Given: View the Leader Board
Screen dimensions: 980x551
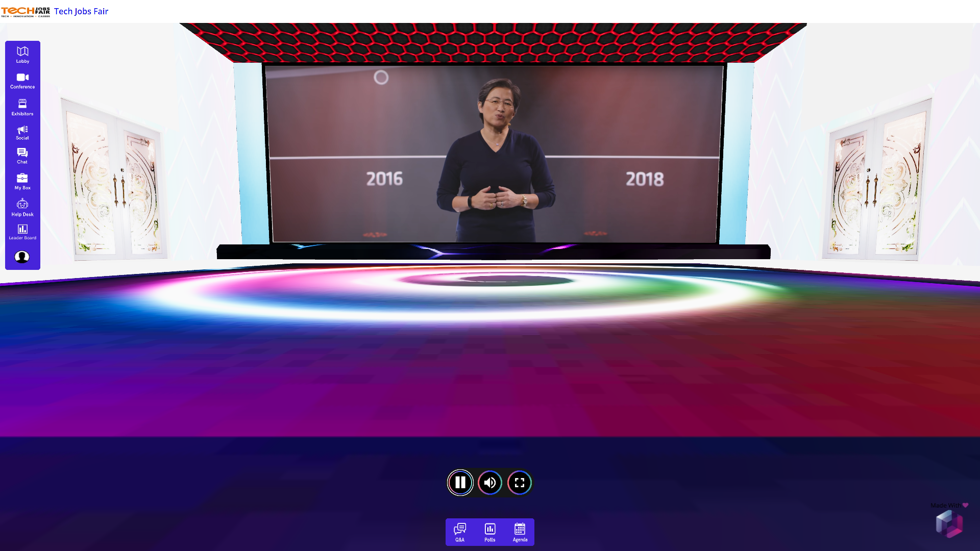Looking at the screenshot, I should pyautogui.click(x=22, y=232).
